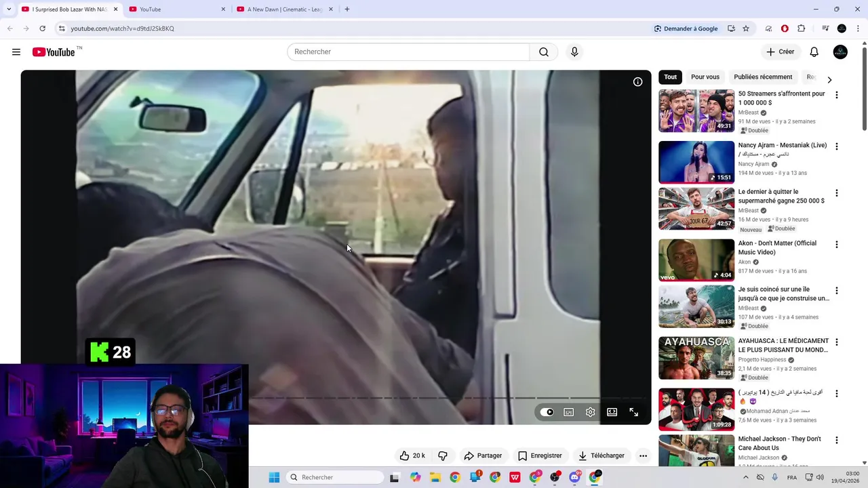Click 'Demander à Google' in the address bar

(x=686, y=28)
